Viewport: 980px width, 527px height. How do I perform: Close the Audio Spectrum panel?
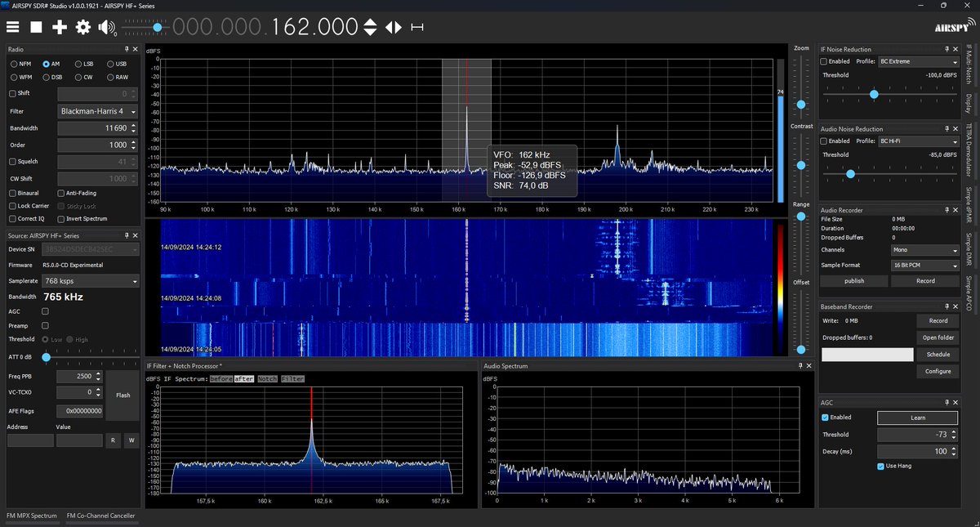[x=809, y=366]
